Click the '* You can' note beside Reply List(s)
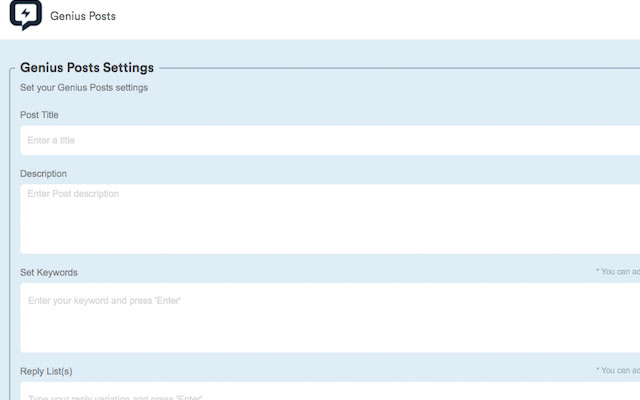 click(618, 370)
